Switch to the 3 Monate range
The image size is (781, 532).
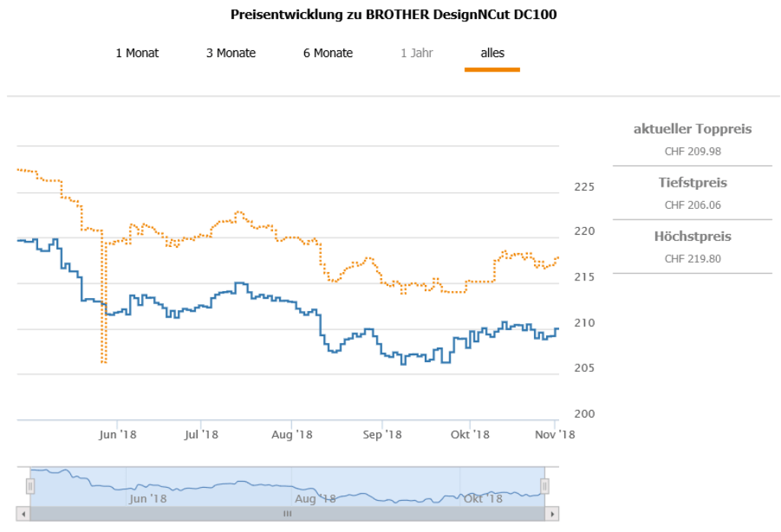(230, 53)
